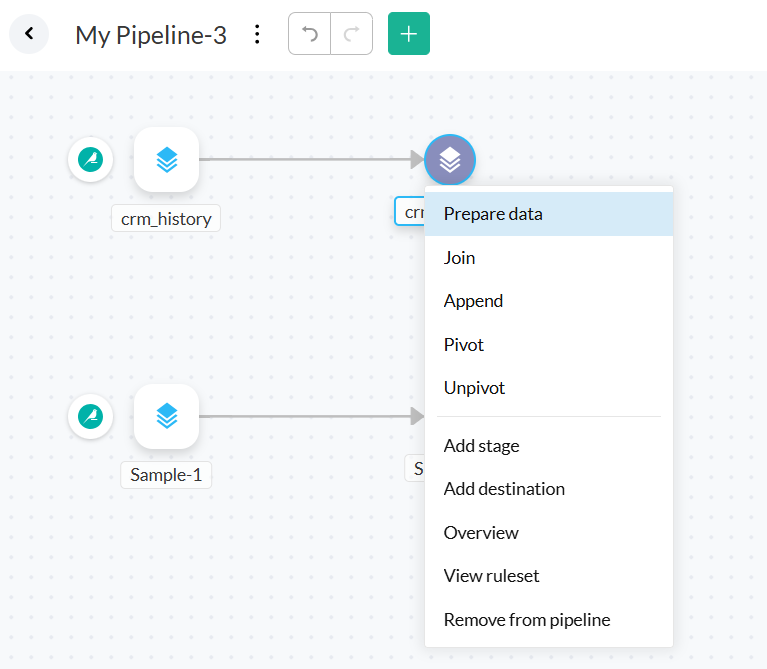This screenshot has height=669, width=767.
Task: Open the pipeline more options menu
Action: (x=257, y=35)
